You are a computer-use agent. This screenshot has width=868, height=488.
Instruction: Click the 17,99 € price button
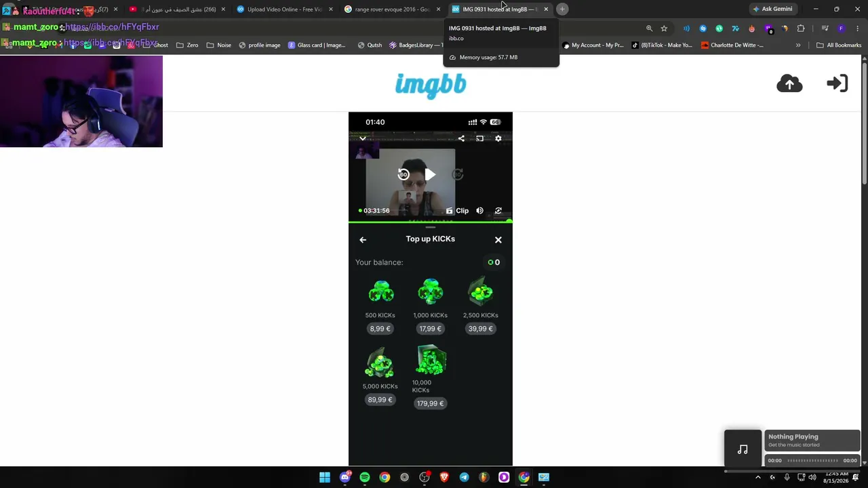(430, 329)
